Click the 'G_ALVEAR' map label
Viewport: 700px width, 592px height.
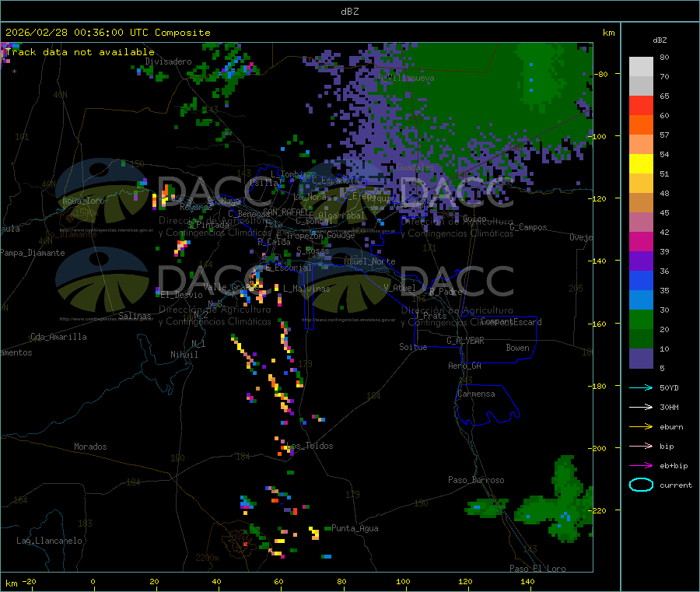pyautogui.click(x=465, y=341)
